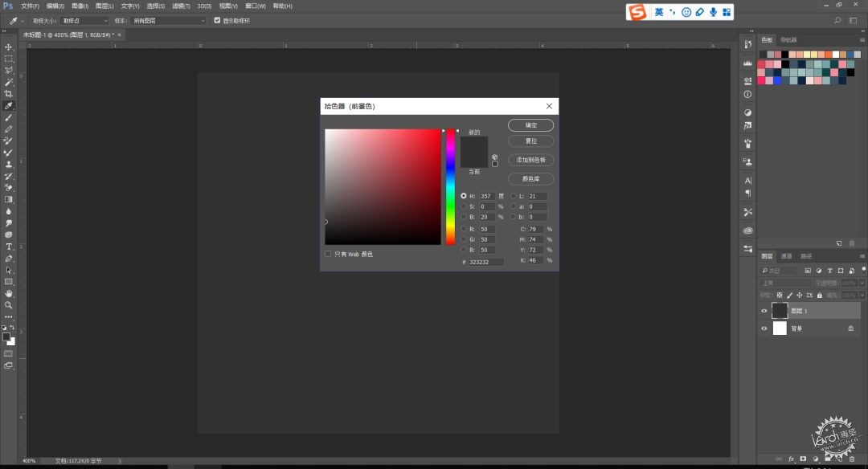Enable the 只有 Web 颜色 checkbox
The width and height of the screenshot is (868, 469).
click(x=328, y=254)
